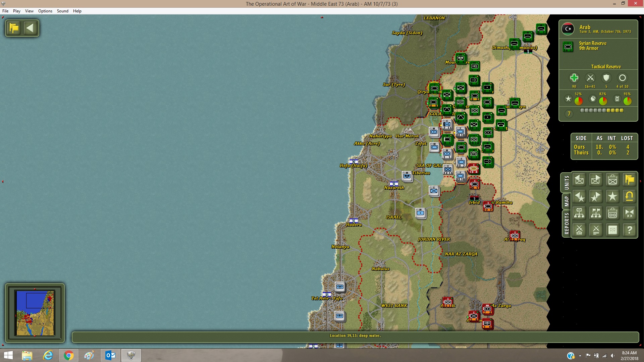Click the Arab flag emblem

568,29
